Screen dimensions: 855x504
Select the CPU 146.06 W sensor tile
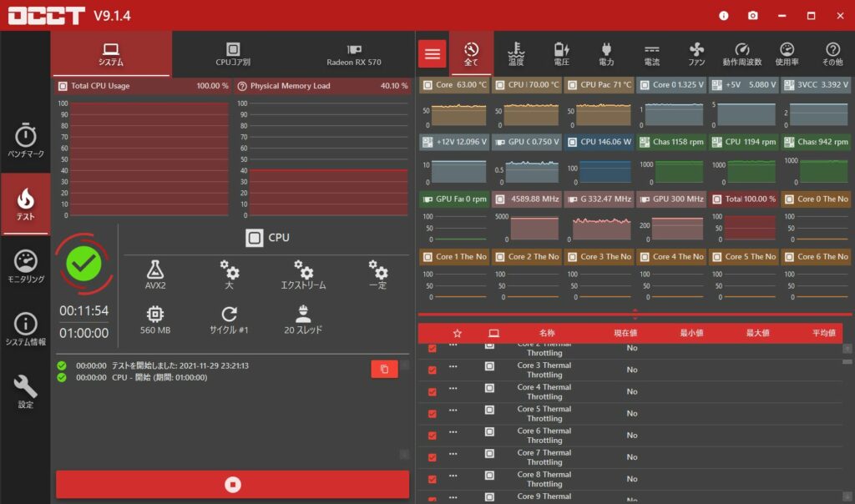pos(600,142)
